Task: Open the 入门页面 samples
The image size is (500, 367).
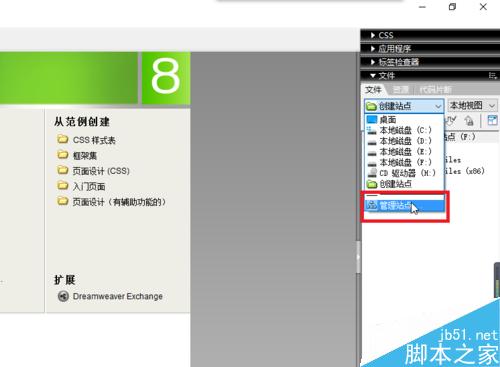Action: click(81, 186)
